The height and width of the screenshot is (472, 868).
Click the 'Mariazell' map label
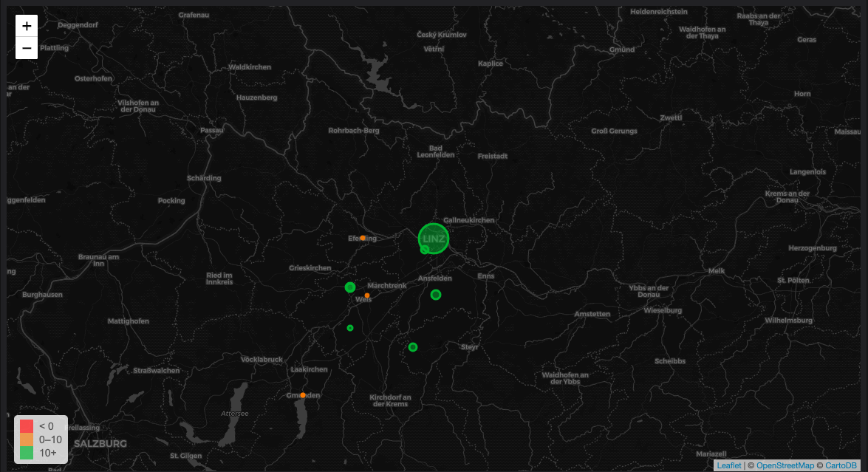coord(711,454)
